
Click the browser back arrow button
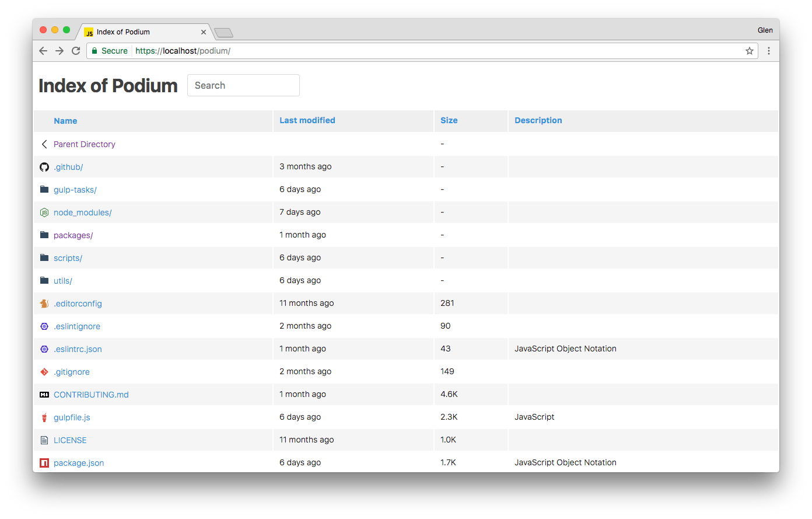pos(43,51)
